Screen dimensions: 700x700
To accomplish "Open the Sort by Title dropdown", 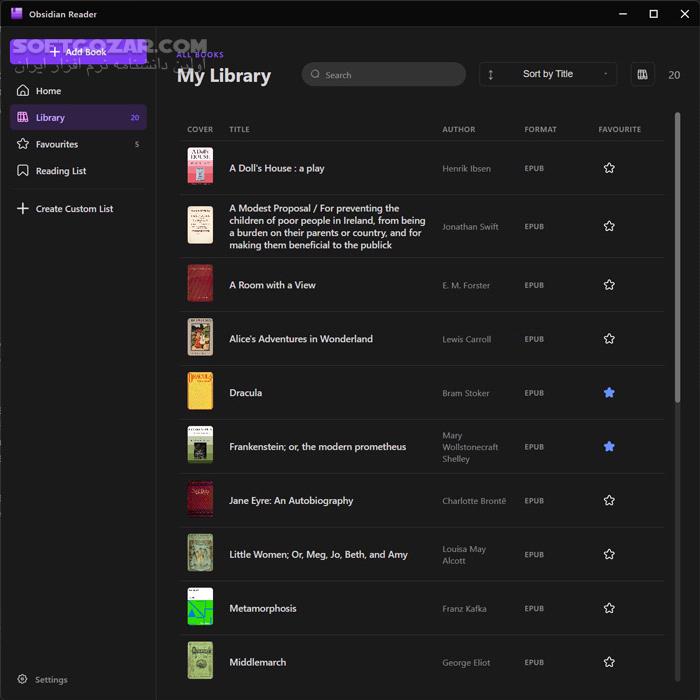I will (548, 74).
